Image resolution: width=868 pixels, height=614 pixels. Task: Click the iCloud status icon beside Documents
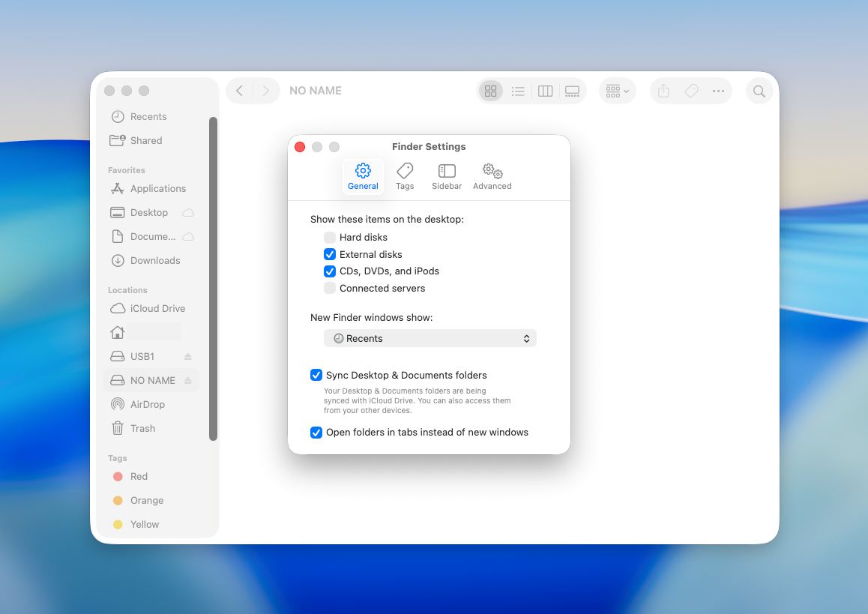coord(188,236)
